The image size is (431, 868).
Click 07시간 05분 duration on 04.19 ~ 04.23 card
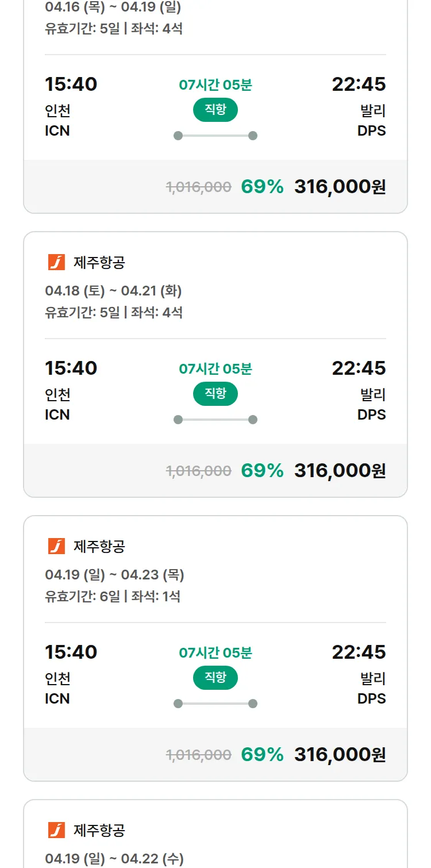tap(215, 653)
